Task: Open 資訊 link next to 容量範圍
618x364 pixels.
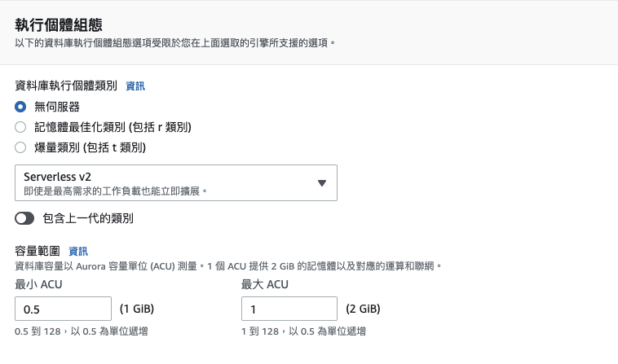Action: (77, 252)
